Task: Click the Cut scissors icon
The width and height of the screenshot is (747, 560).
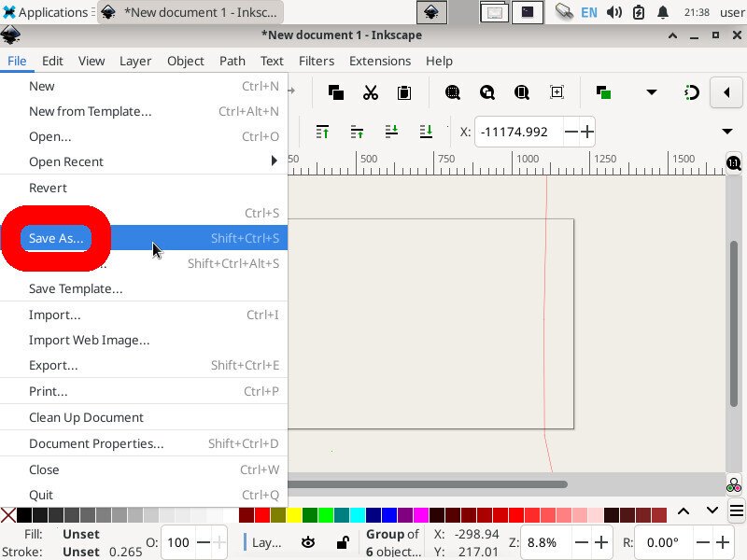Action: point(370,92)
